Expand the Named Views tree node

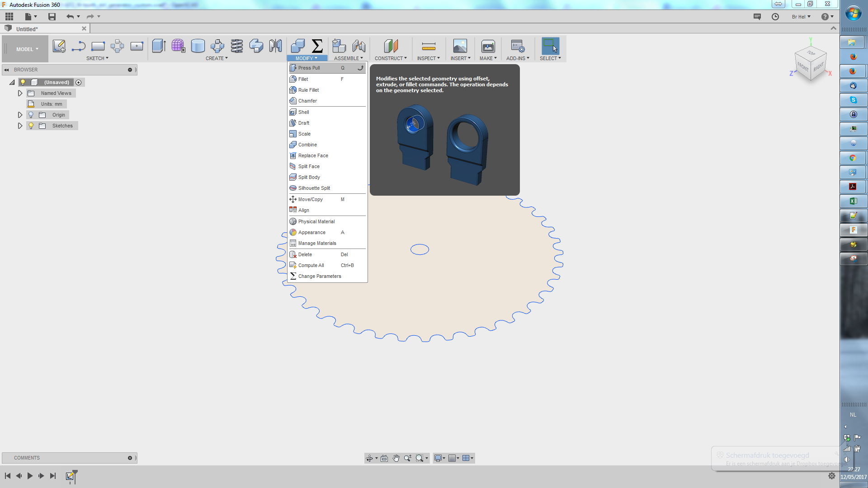[20, 93]
